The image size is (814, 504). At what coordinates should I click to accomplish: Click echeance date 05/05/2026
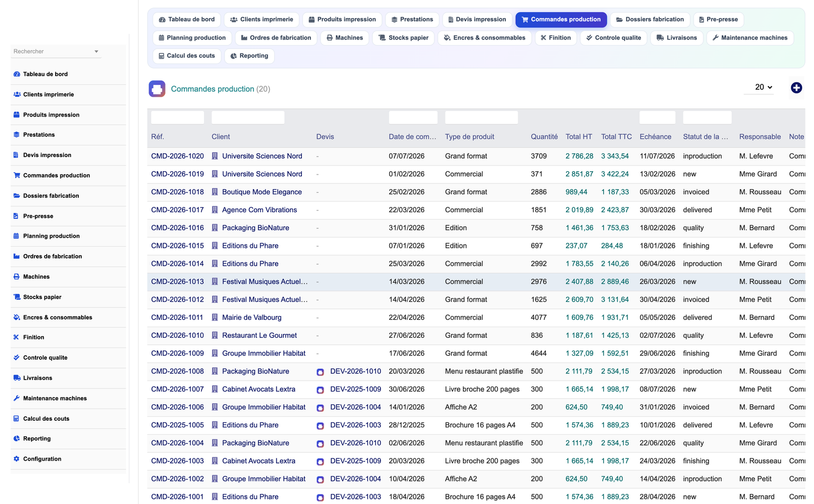coord(657,318)
